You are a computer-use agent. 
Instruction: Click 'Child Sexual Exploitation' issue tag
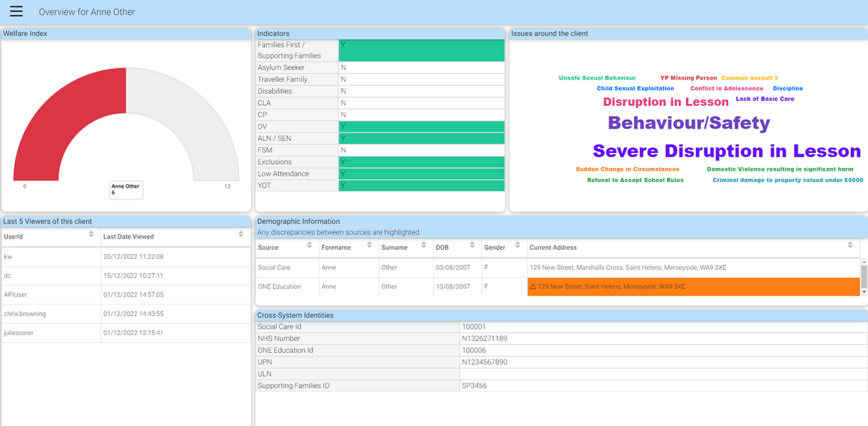click(635, 89)
